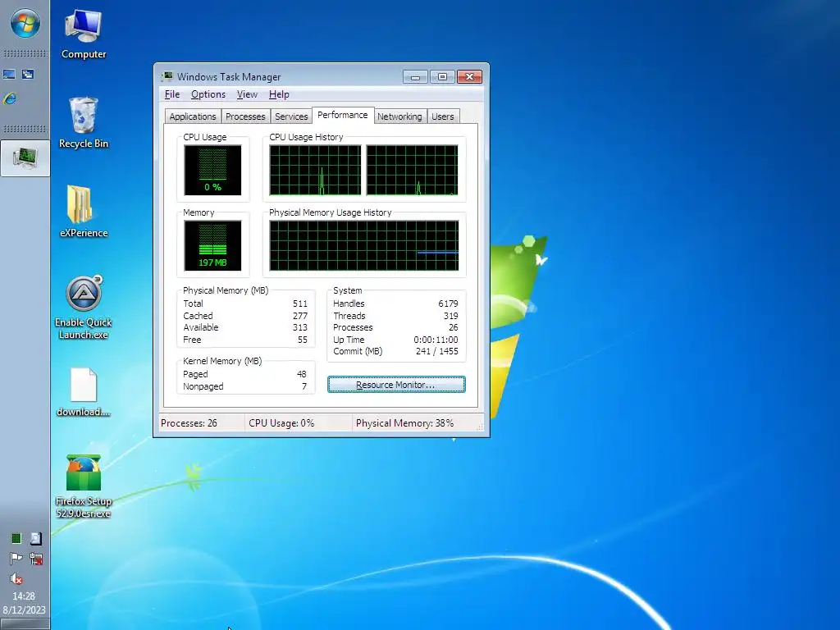
Task: Click Switch between windows quick launch icon
Action: click(x=28, y=75)
